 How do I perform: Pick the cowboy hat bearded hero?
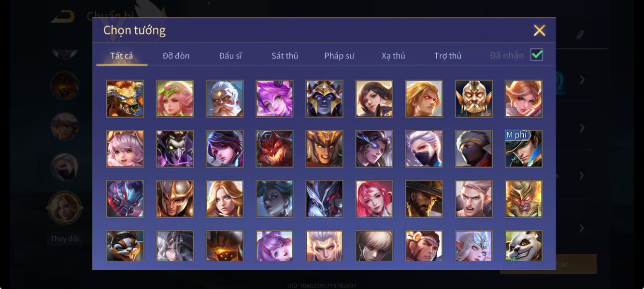[424, 199]
